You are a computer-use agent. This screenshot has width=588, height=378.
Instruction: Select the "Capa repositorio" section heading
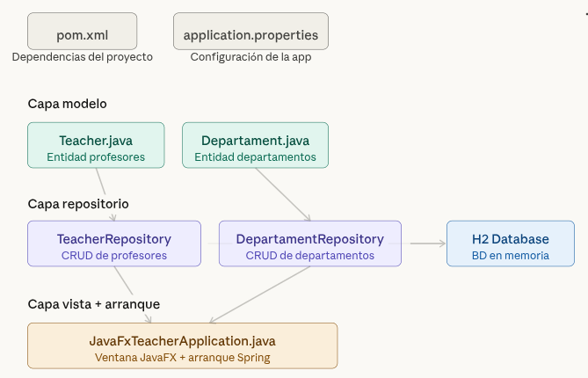coord(78,203)
